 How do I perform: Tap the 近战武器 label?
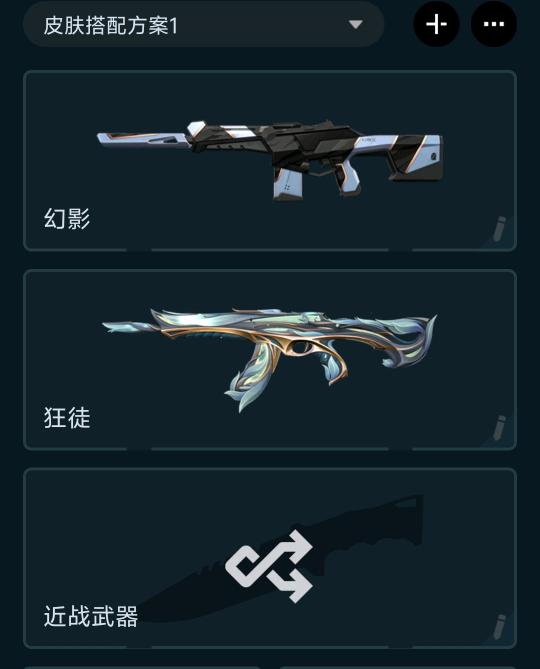[x=90, y=617]
